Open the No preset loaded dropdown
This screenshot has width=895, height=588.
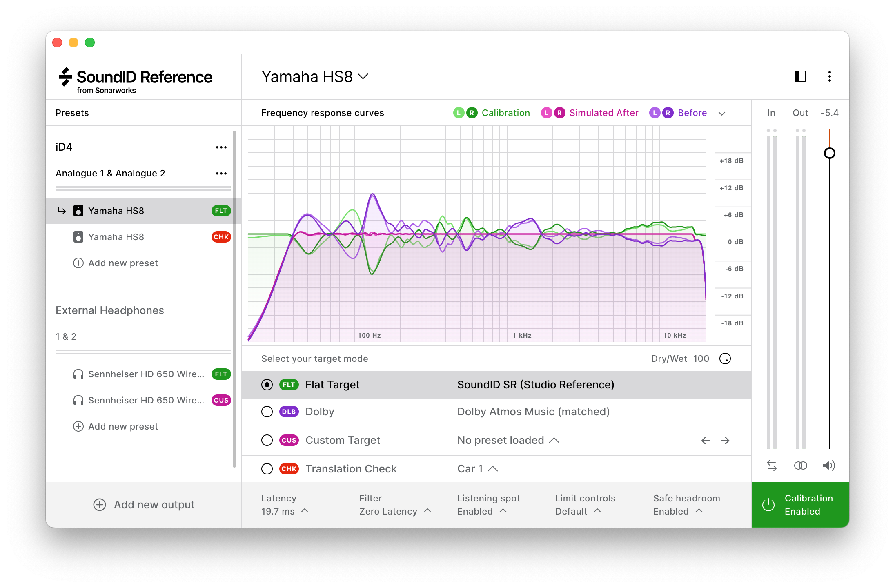[x=508, y=440]
